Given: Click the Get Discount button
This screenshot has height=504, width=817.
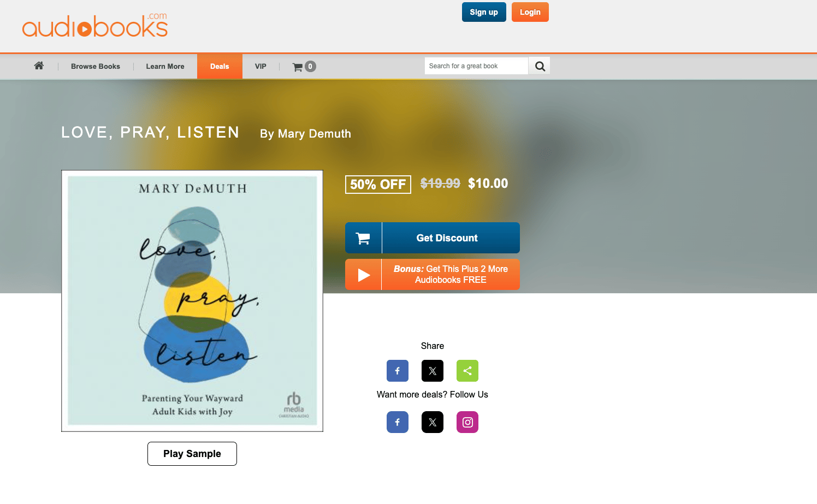Looking at the screenshot, I should (433, 238).
